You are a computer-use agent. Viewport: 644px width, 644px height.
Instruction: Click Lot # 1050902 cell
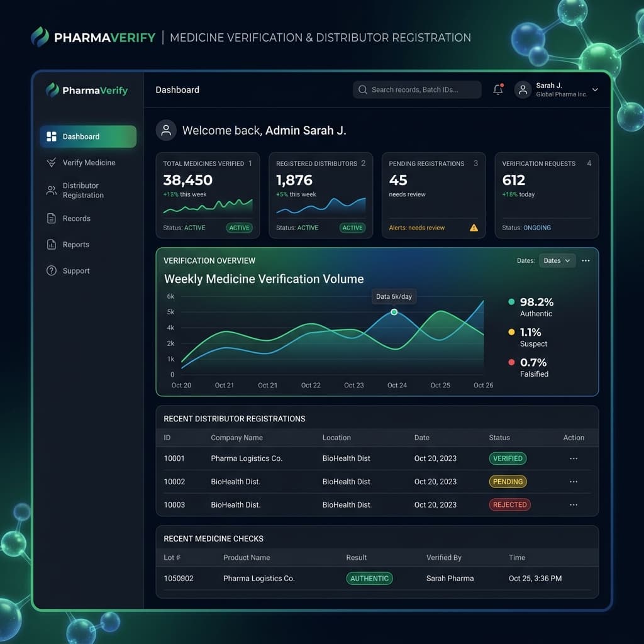tap(178, 579)
